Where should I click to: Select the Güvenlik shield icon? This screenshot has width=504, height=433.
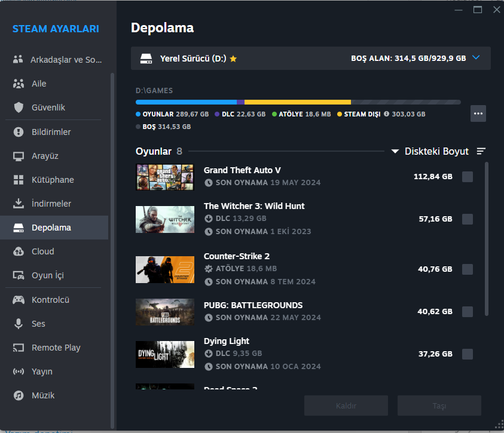(x=19, y=108)
